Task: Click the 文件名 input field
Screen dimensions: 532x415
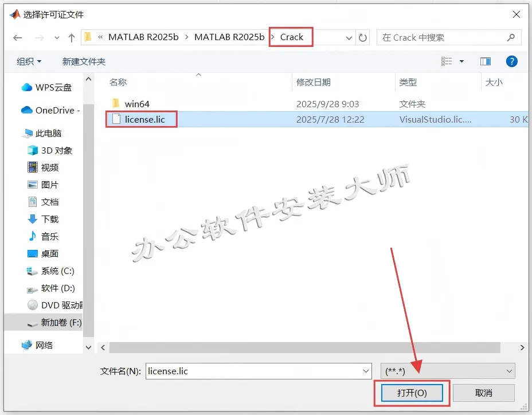Action: (259, 371)
